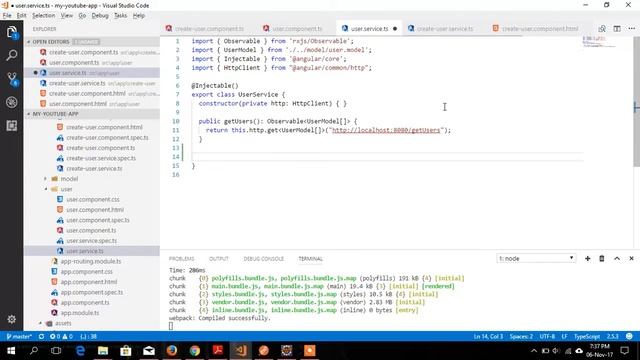Open Windows Start menu

(x=11, y=351)
